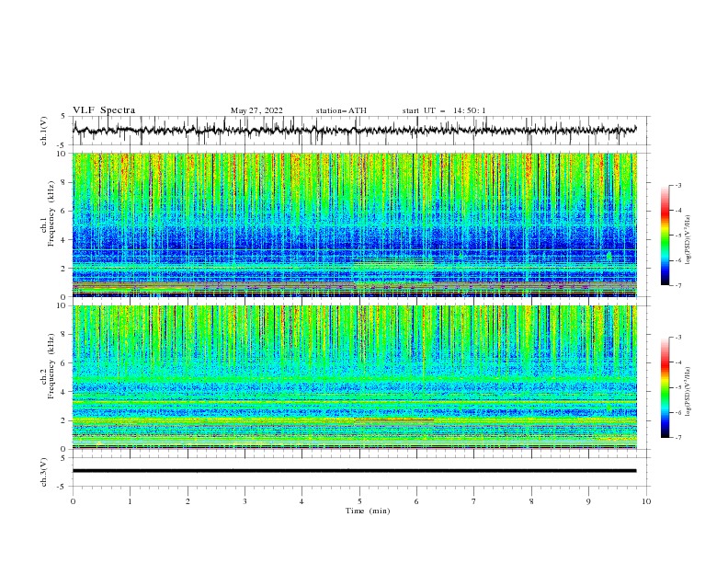Click the upper colorbar "log(PSD)(V²/Hz)" label
The image size is (728, 563).
coord(688,240)
